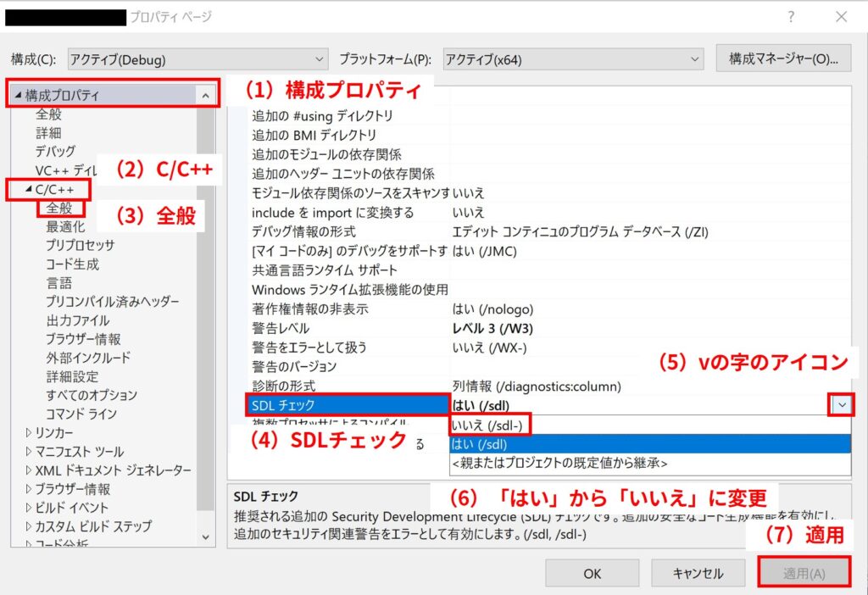Screen dimensions: 868x595
Task: Click OK to confirm property changes
Action: pos(592,572)
